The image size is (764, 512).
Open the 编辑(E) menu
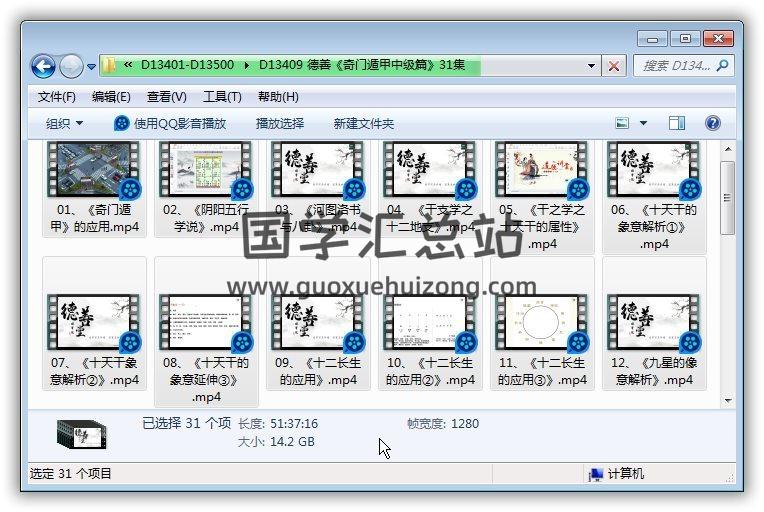(111, 97)
